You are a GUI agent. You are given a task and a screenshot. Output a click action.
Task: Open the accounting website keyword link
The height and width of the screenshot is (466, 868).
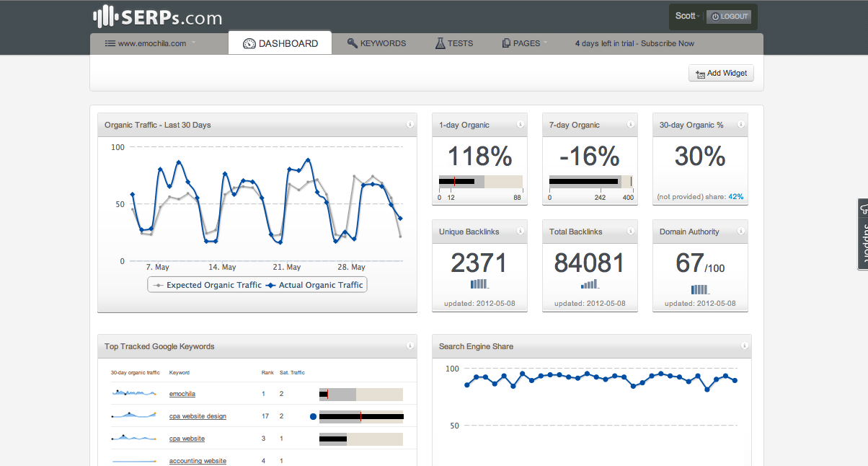[198, 461]
